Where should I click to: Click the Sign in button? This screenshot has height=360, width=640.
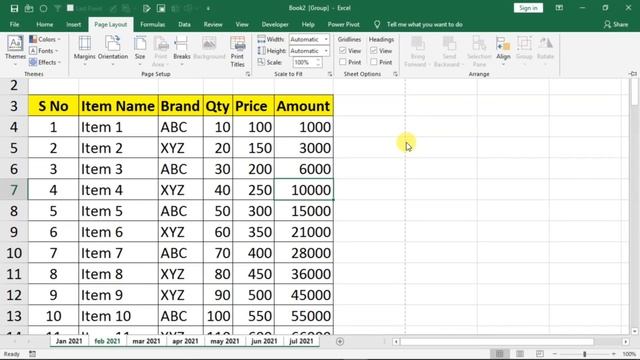(528, 8)
